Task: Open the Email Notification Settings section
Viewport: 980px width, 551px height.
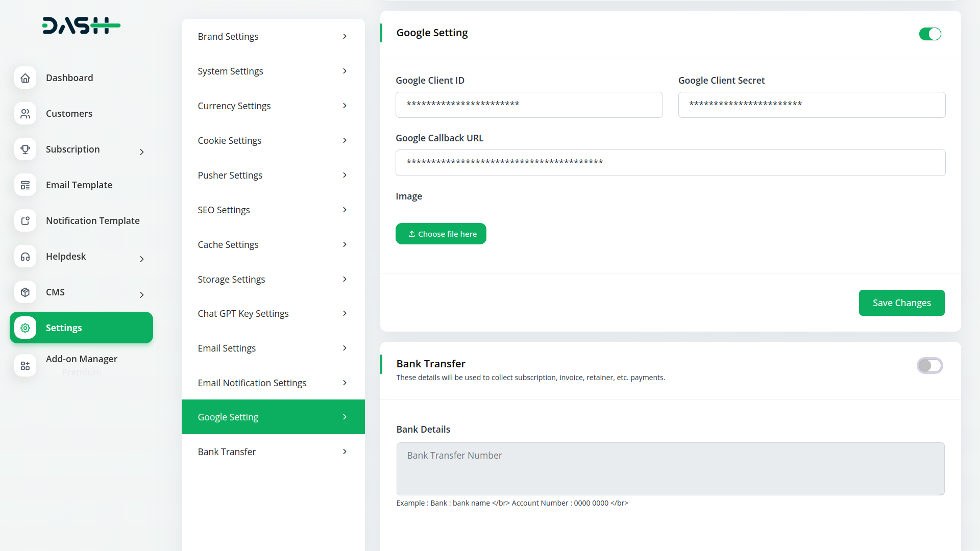Action: 273,383
